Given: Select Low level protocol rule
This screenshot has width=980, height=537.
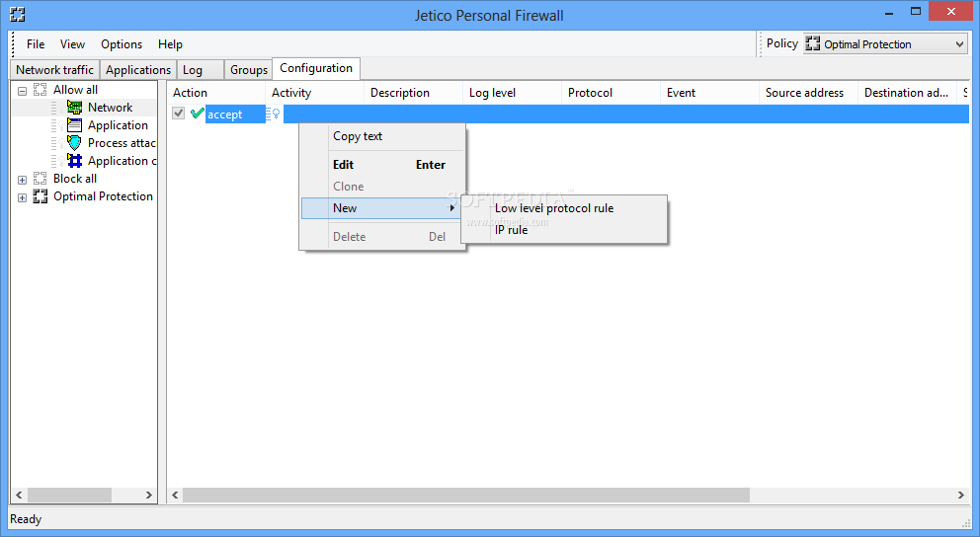Looking at the screenshot, I should pyautogui.click(x=564, y=208).
